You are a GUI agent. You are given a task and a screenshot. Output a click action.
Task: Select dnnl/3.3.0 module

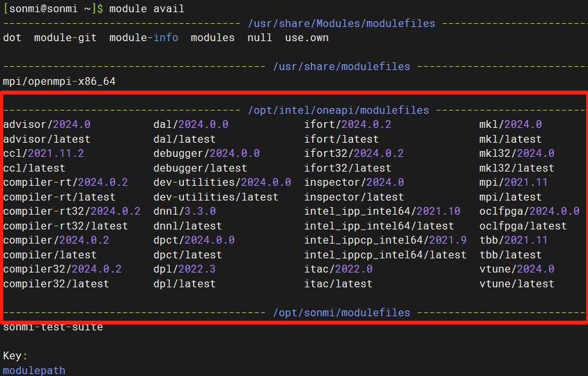185,211
